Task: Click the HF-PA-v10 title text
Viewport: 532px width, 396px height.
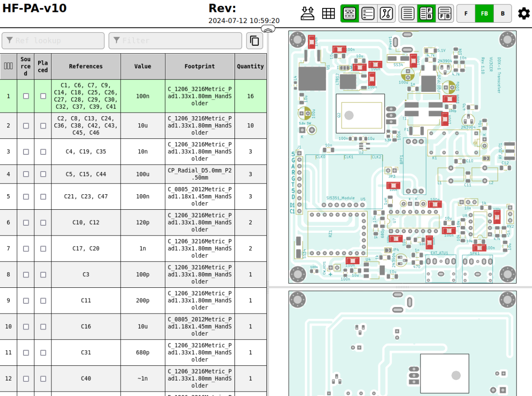Action: pyautogui.click(x=35, y=8)
